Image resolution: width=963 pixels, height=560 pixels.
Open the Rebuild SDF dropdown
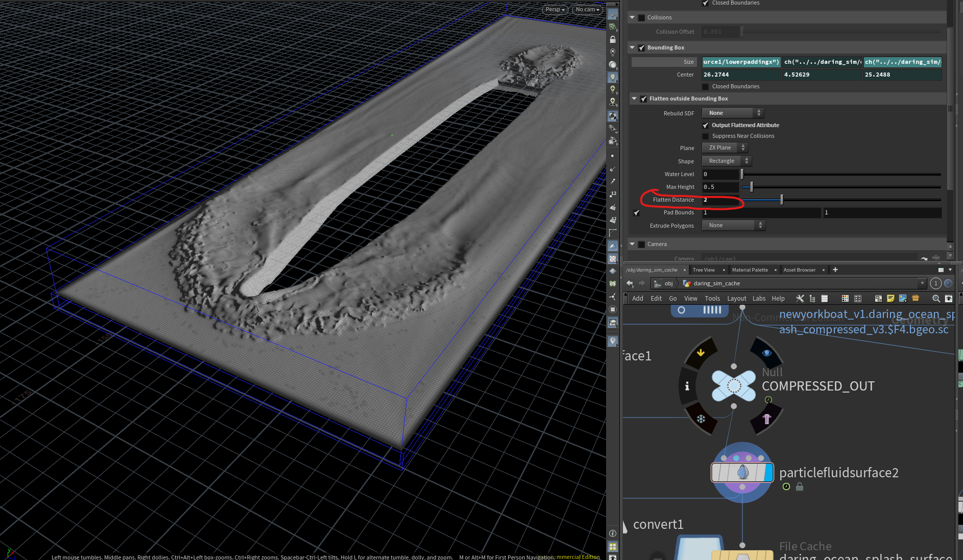click(733, 113)
